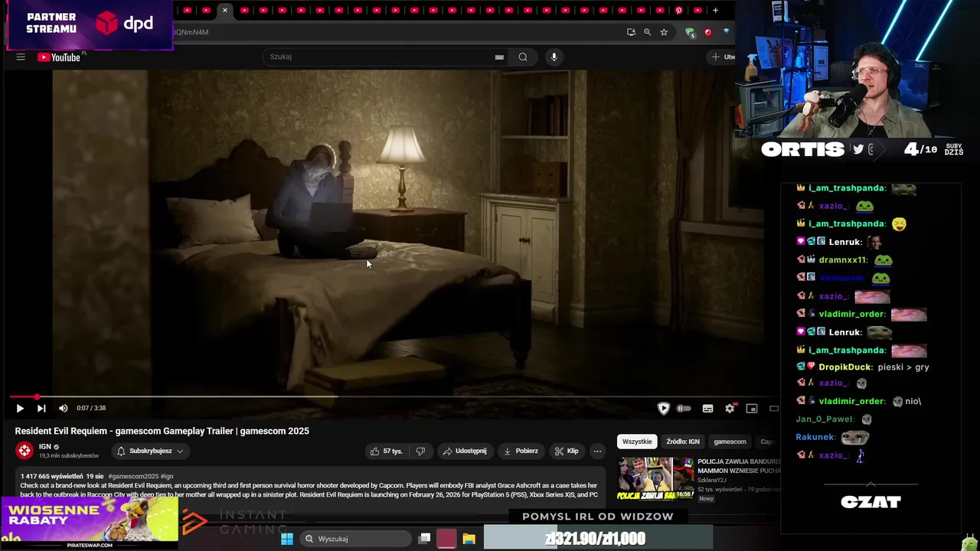Close the active browser tab
Image resolution: width=980 pixels, height=551 pixels.
tap(224, 10)
